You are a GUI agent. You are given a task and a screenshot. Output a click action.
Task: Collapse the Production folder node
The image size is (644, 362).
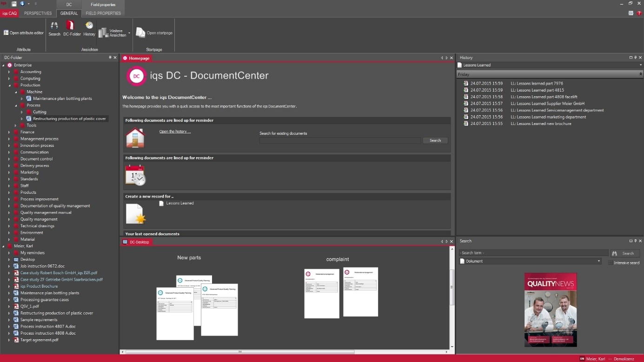tap(9, 86)
